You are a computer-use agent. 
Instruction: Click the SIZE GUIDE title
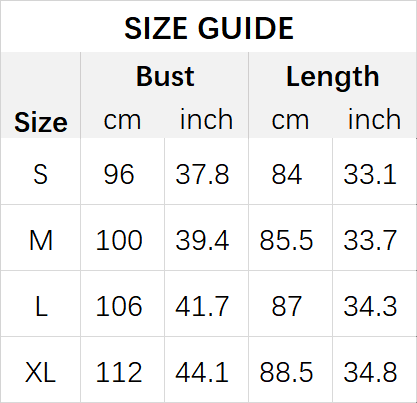[x=209, y=28]
